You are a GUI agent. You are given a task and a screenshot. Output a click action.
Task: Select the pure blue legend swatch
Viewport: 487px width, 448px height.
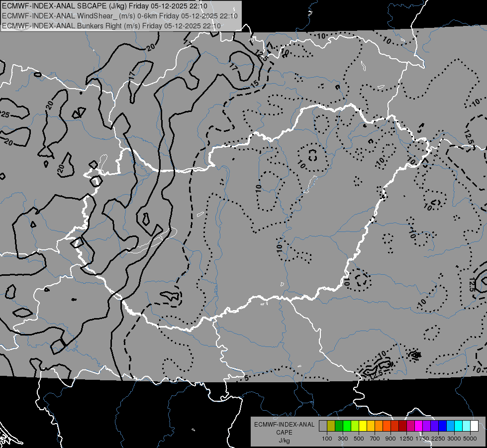[442, 426]
